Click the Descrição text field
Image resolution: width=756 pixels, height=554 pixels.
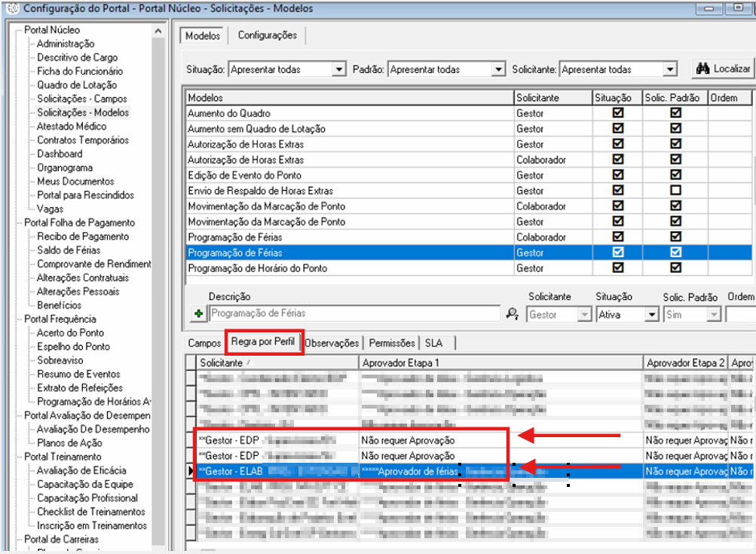tap(354, 314)
